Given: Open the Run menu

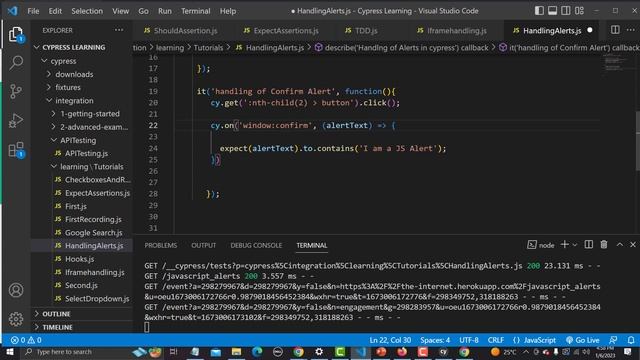Looking at the screenshot, I should (165, 11).
